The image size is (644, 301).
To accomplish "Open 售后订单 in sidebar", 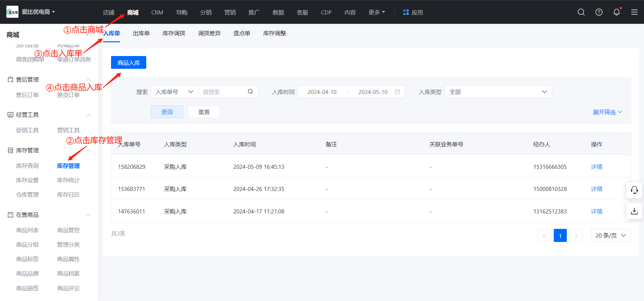I will coord(28,95).
